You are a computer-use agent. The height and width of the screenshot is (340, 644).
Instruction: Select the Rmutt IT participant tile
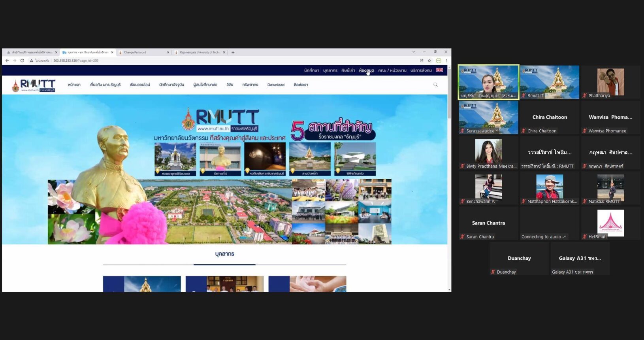pos(550,82)
